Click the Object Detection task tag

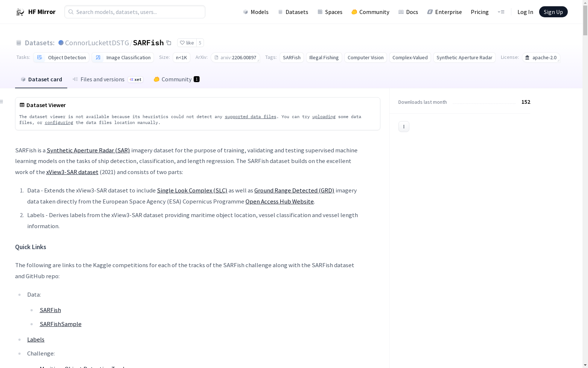click(61, 57)
